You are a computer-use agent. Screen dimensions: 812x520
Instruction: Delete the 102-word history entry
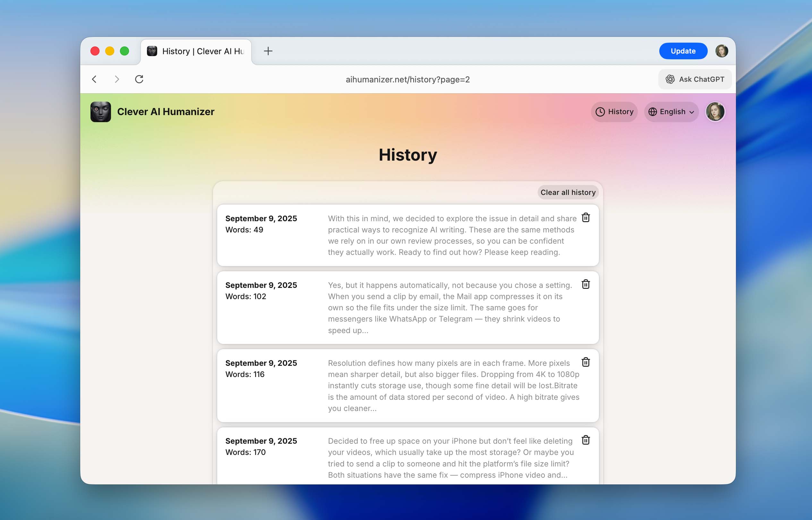(585, 284)
